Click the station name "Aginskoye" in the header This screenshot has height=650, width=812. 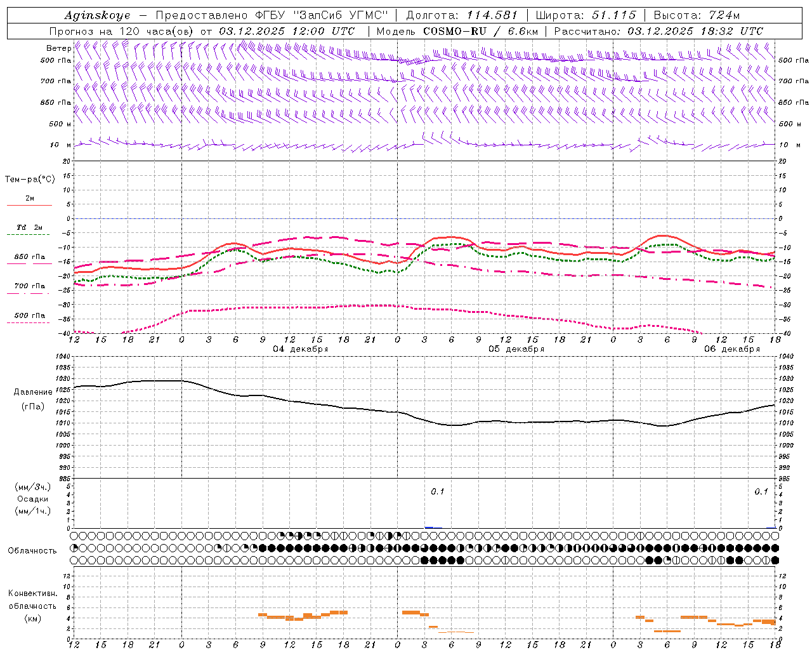click(96, 15)
